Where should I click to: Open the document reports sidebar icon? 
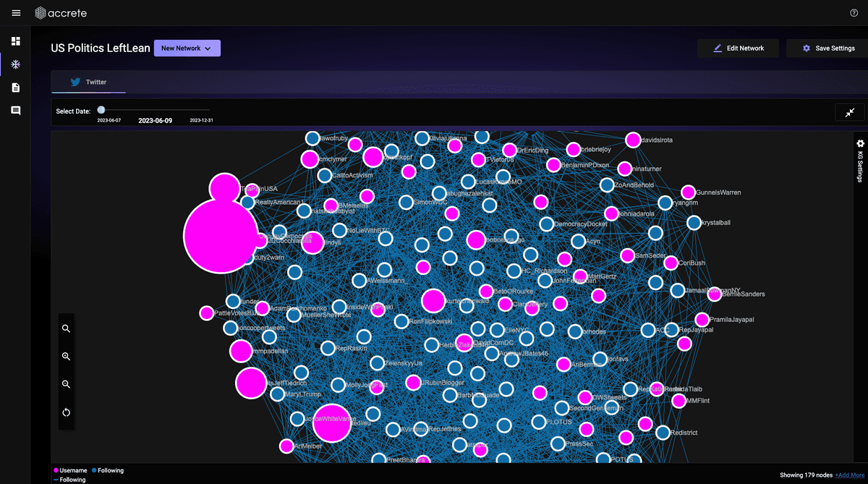point(16,88)
